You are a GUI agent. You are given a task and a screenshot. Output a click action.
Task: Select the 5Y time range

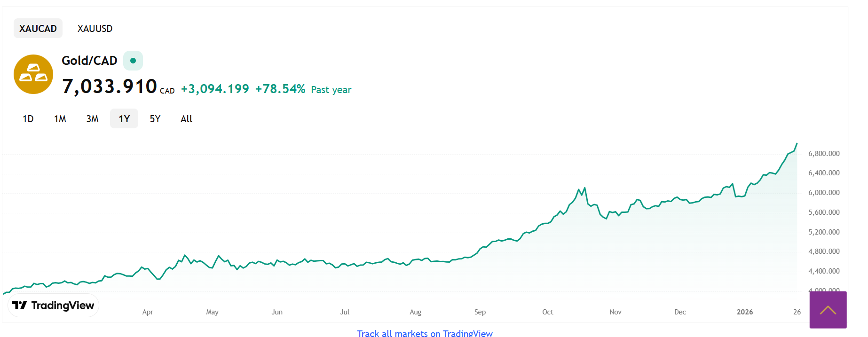click(155, 119)
